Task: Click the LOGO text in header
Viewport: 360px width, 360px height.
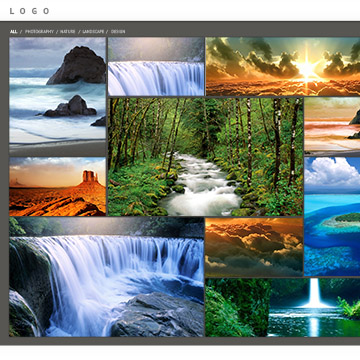Action: tap(29, 11)
